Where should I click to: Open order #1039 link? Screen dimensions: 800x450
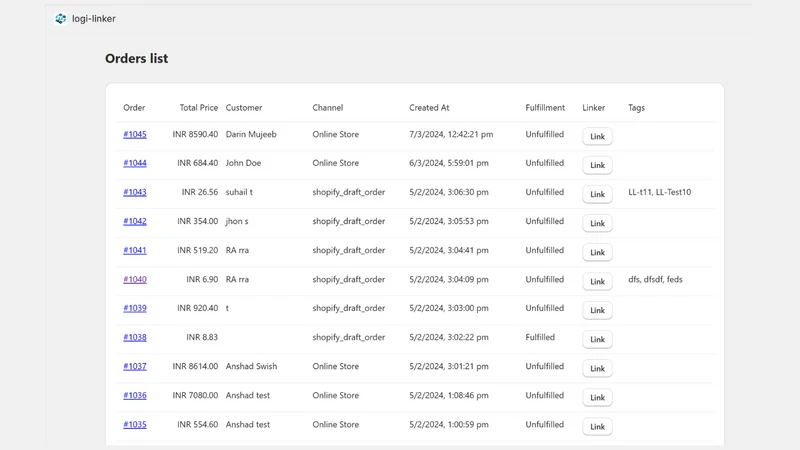pos(135,308)
